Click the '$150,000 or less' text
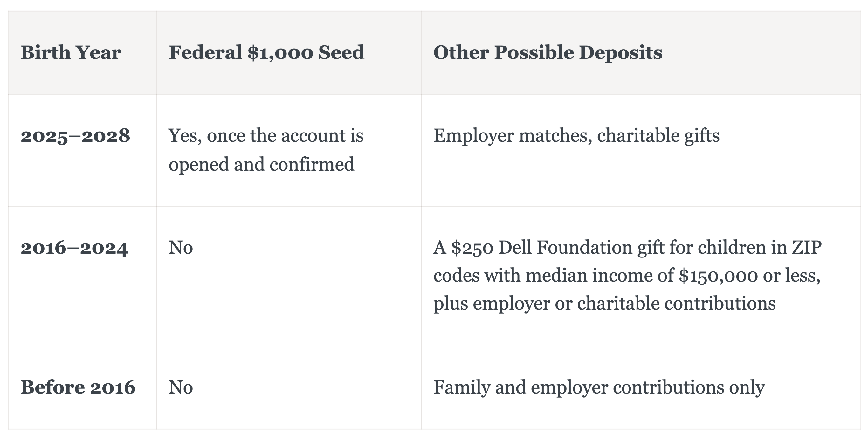This screenshot has width=868, height=438. [x=749, y=276]
